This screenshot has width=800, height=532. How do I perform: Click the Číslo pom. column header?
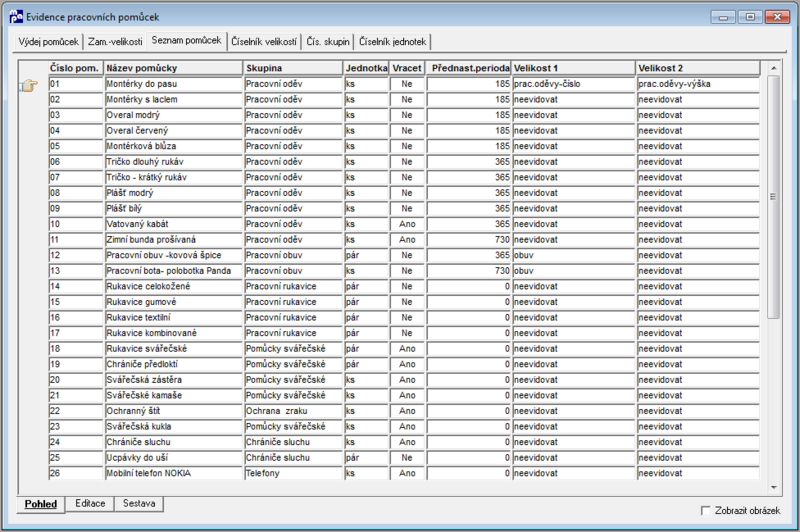tap(76, 68)
